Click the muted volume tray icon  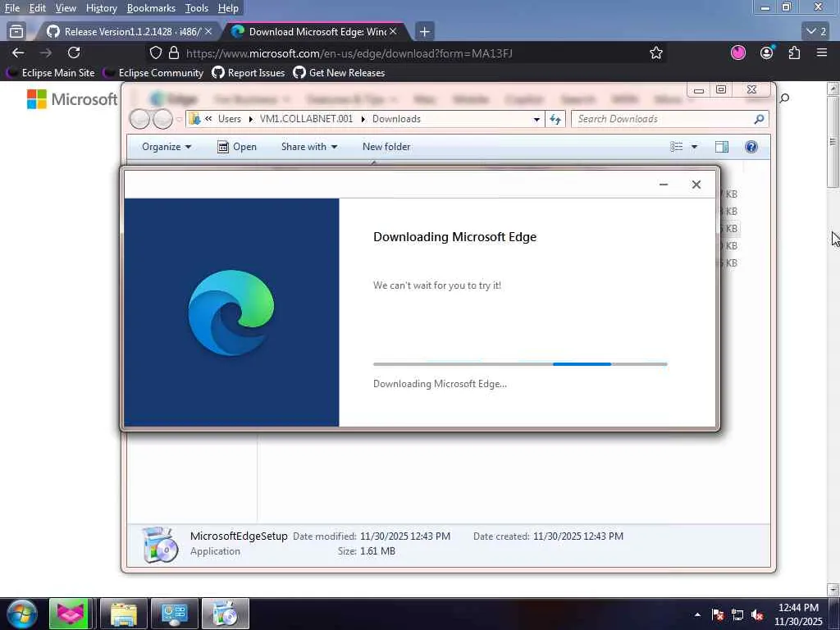click(x=757, y=615)
